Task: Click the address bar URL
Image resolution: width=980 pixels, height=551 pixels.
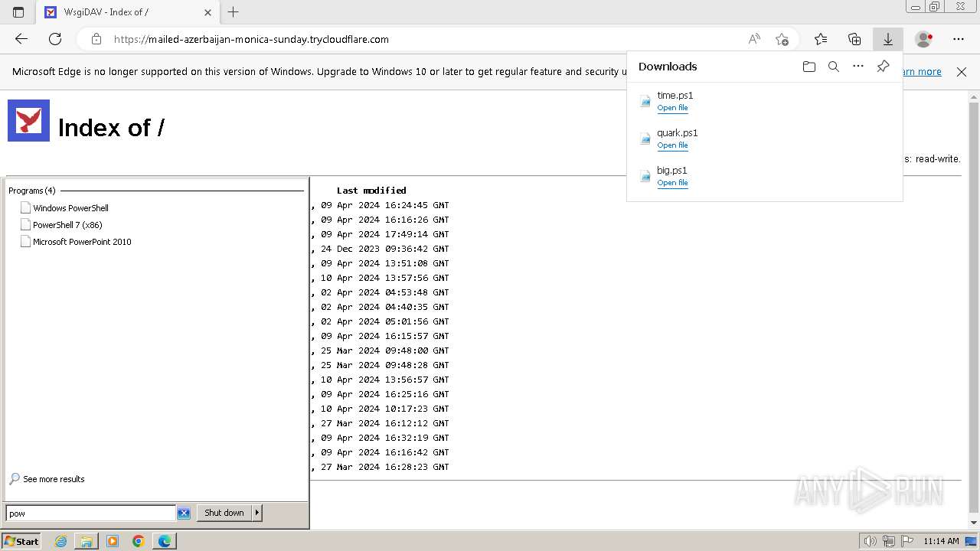Action: pos(251,39)
